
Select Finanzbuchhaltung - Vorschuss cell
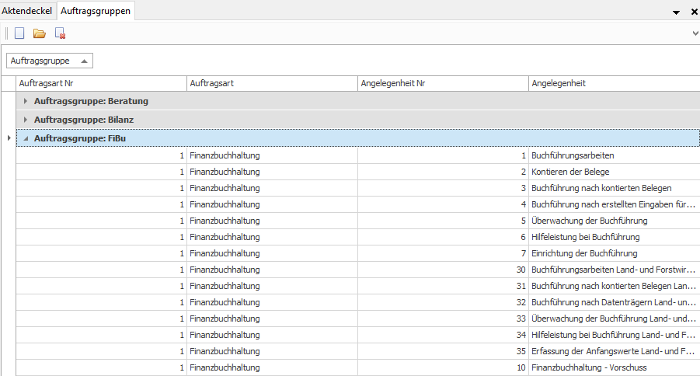(614, 368)
